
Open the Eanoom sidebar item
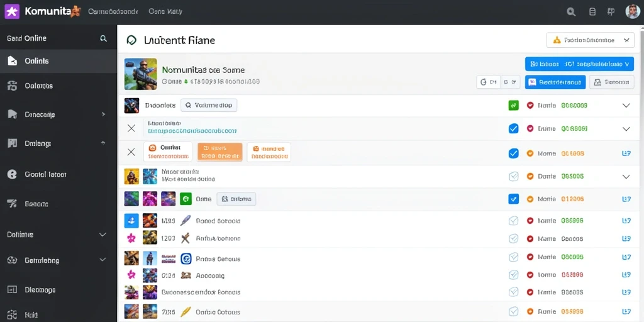click(58, 204)
